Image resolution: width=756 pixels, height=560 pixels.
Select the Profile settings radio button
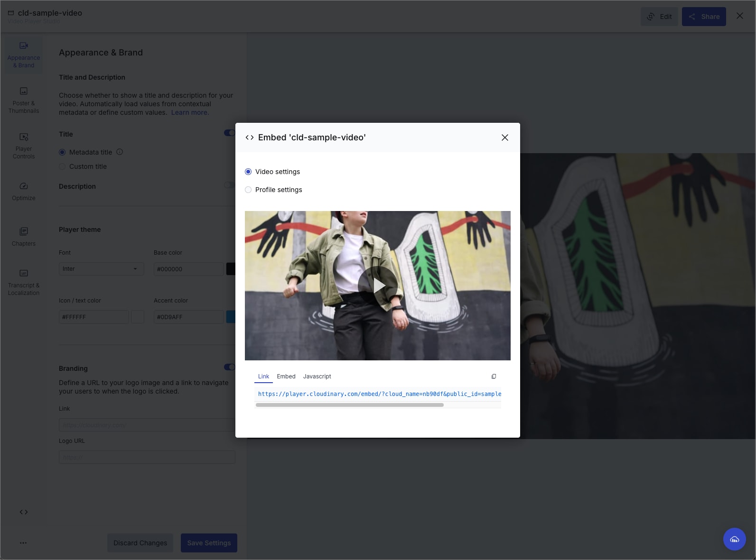coord(248,190)
